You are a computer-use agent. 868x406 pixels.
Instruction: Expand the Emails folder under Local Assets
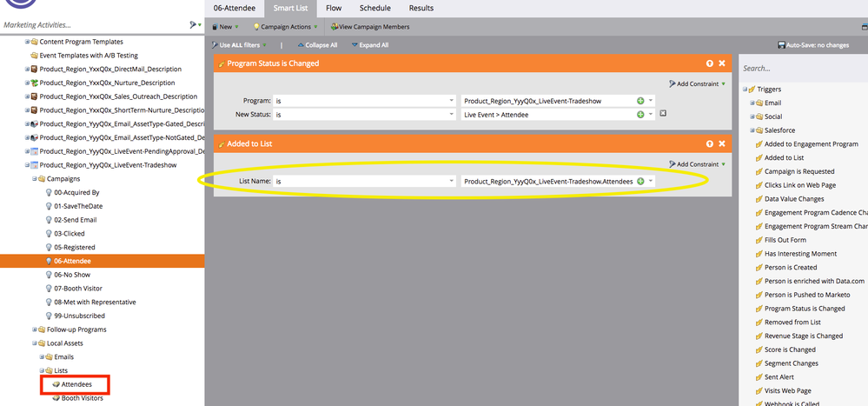pyautogui.click(x=40, y=356)
